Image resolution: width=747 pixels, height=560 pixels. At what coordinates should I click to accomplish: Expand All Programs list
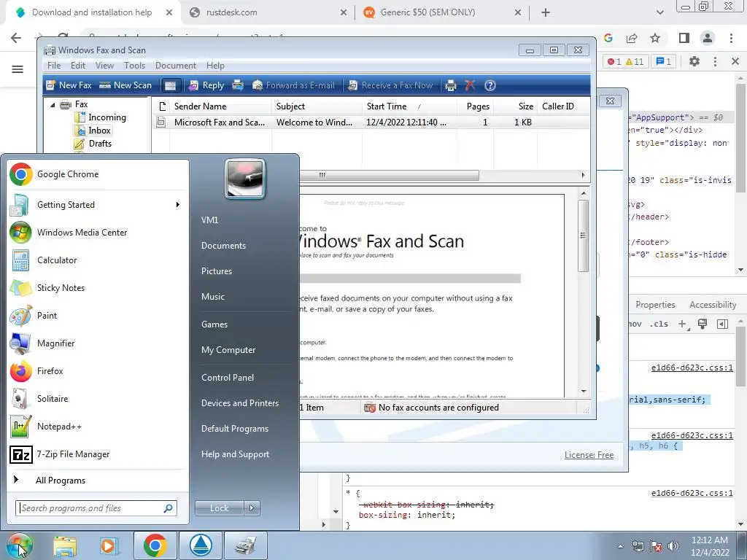98,481
